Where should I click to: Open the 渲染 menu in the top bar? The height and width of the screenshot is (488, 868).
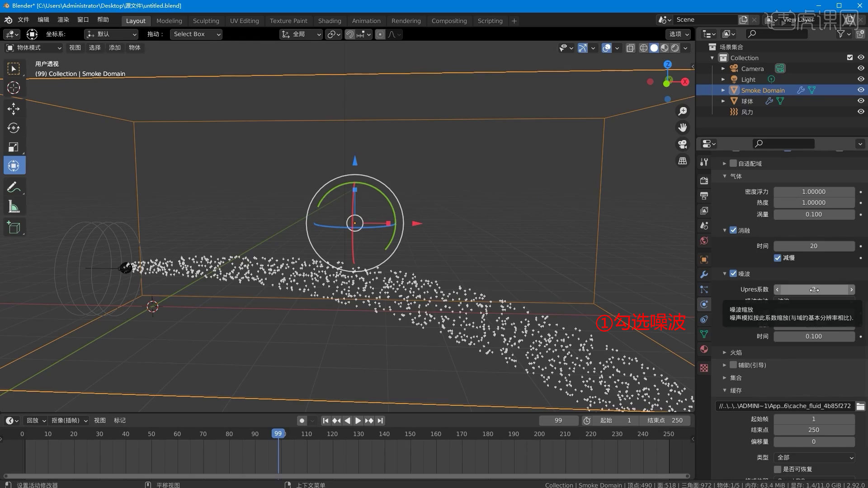(x=63, y=19)
